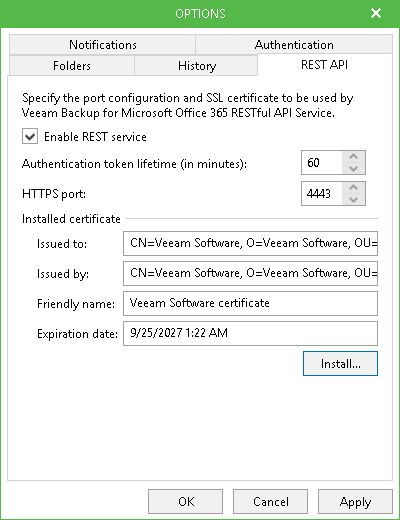The width and height of the screenshot is (400, 520).
Task: Toggle the Enable REST service checkbox
Action: (x=30, y=137)
